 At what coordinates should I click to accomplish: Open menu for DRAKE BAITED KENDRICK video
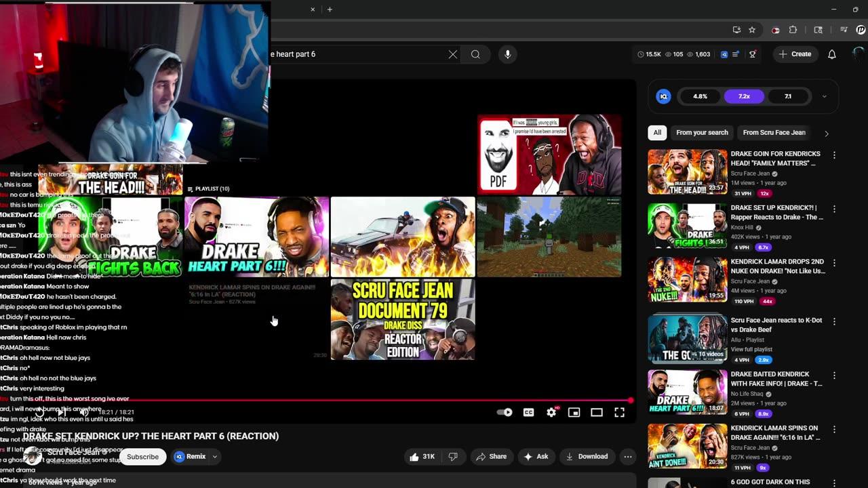coord(834,375)
